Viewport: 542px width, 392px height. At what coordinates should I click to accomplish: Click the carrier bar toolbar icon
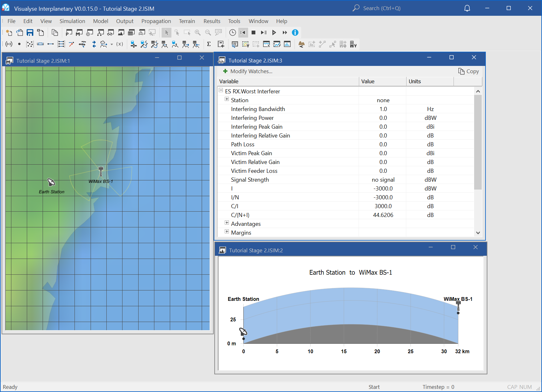(x=40, y=44)
